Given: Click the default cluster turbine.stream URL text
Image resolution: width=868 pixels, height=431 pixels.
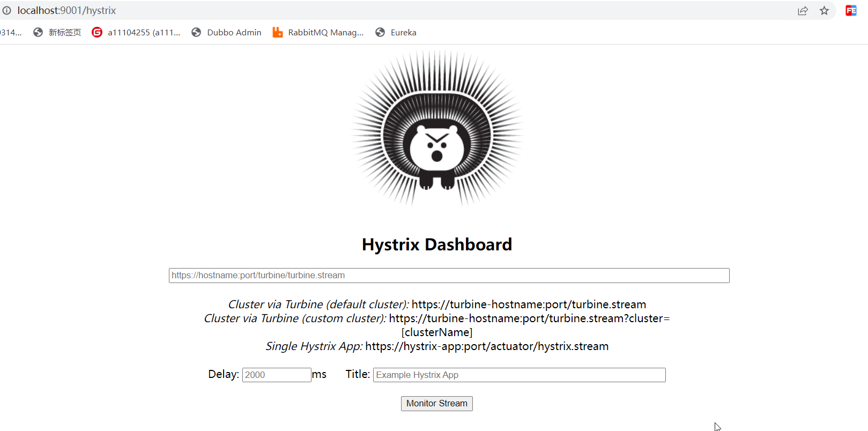Looking at the screenshot, I should pyautogui.click(x=529, y=304).
